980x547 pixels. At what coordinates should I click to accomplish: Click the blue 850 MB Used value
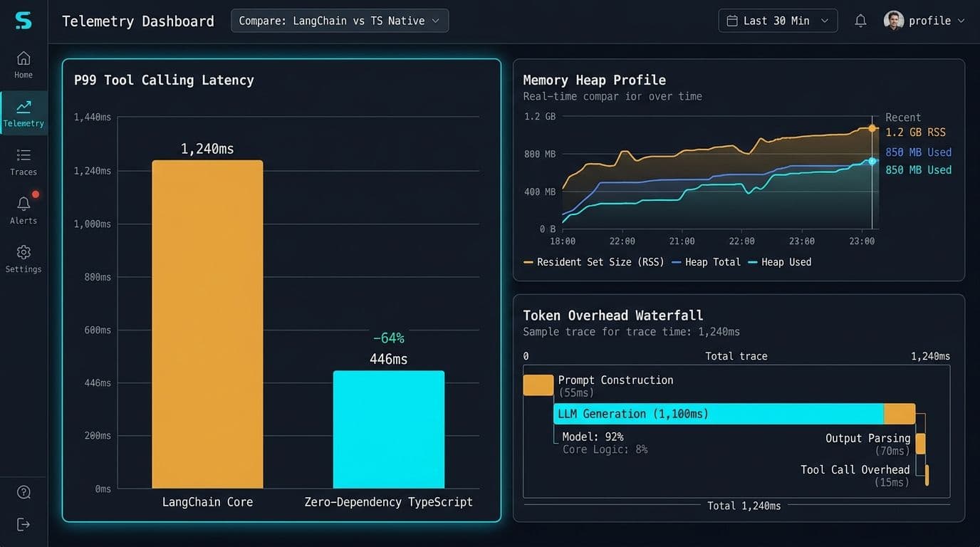(919, 152)
